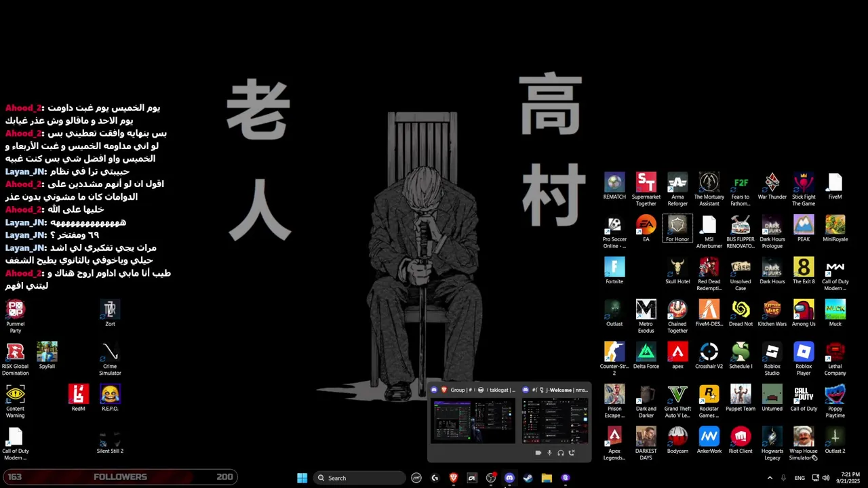The image size is (868, 488).
Task: Select Stick Fight The Game icon
Action: tap(804, 189)
